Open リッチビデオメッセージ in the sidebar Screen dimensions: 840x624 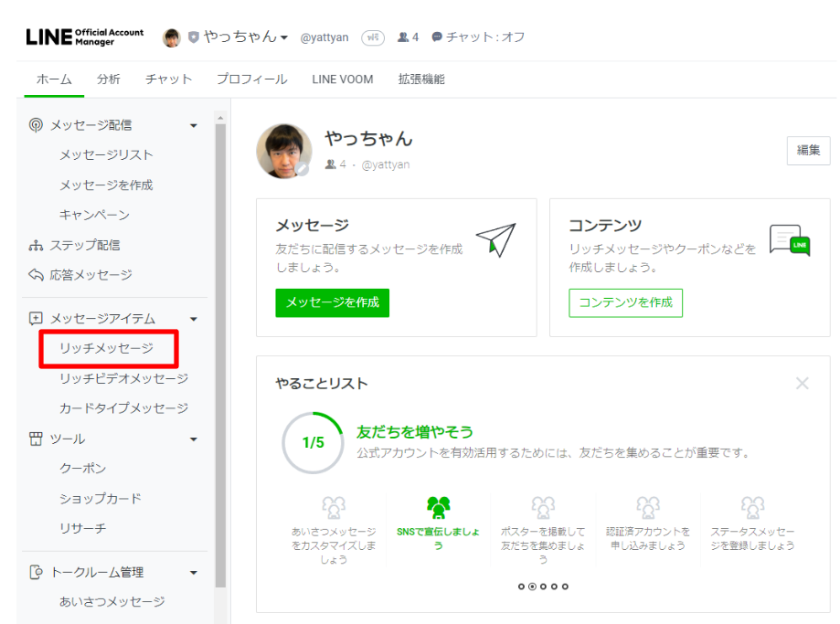[123, 378]
